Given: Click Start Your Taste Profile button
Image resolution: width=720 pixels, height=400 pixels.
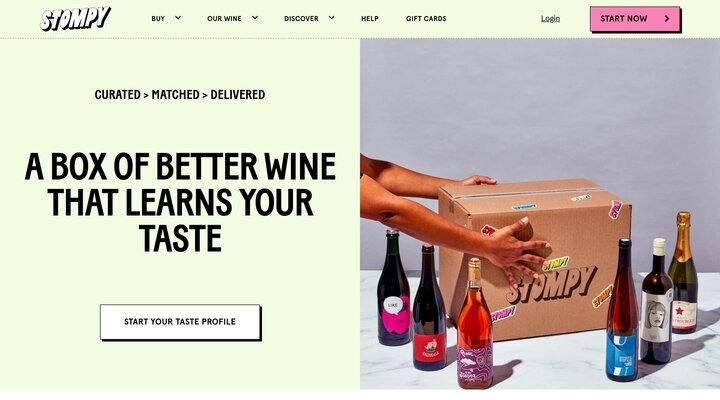Looking at the screenshot, I should [x=180, y=322].
